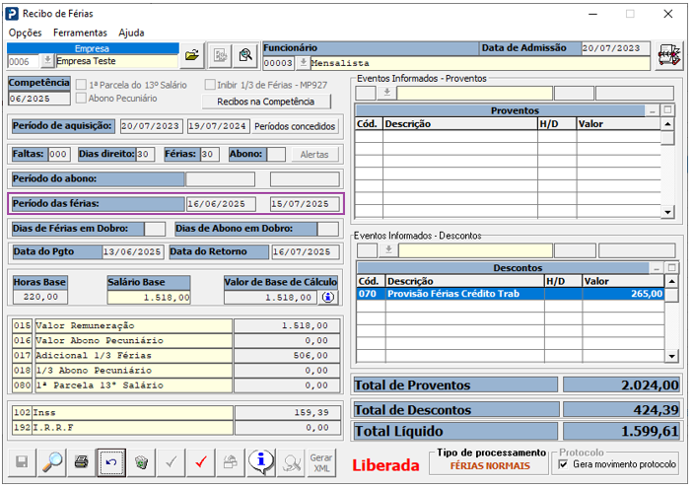Viewport: 692px width, 489px height.
Task: Click the Salário Base field 1.518,00
Action: pos(149,297)
